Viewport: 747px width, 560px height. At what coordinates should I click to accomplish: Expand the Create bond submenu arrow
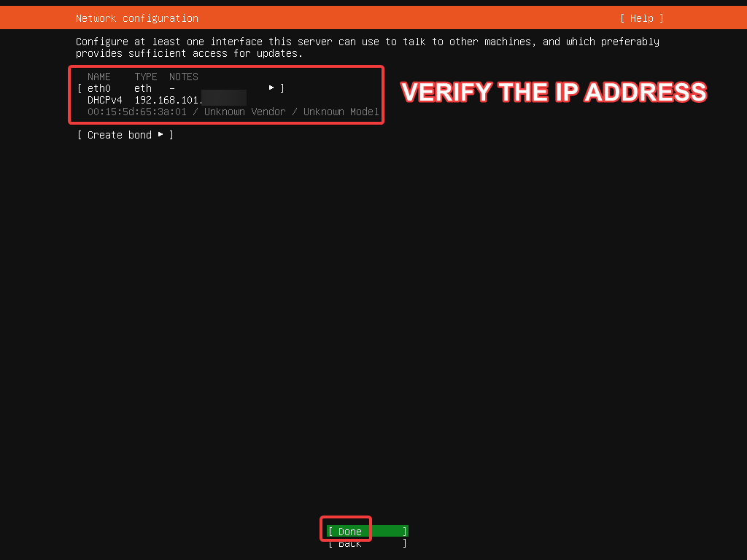click(160, 134)
